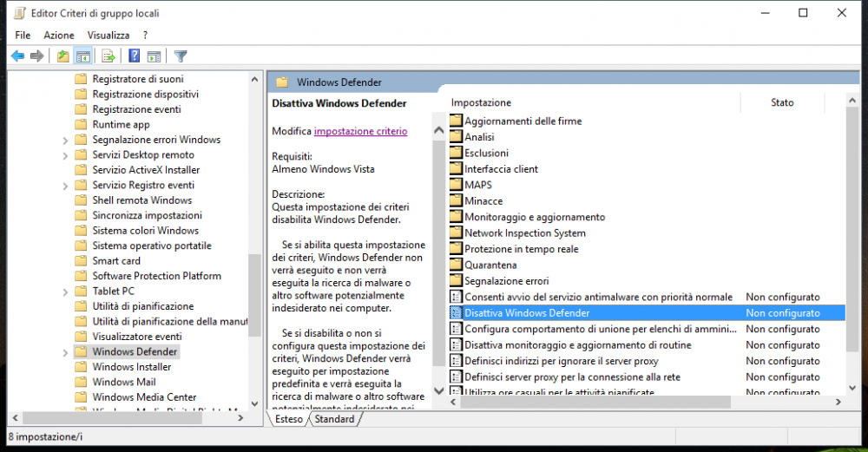Toggle the action pane toolbar icon
The image size is (868, 452).
click(x=154, y=56)
